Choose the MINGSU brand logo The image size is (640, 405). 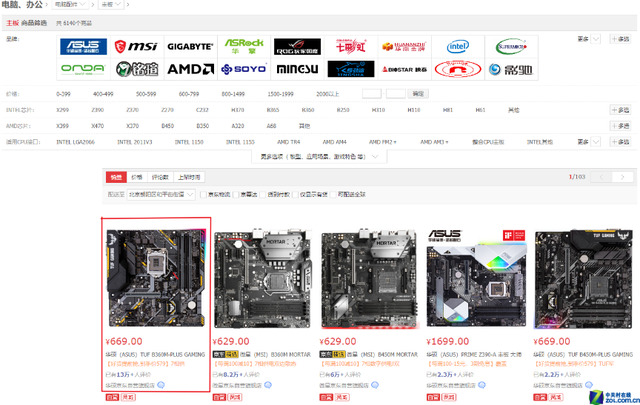[297, 69]
